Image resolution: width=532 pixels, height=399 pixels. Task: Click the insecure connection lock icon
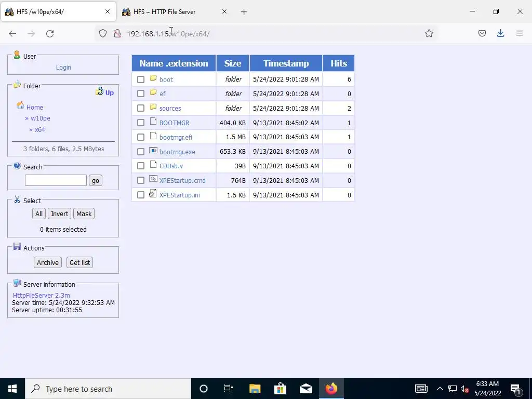[117, 33]
